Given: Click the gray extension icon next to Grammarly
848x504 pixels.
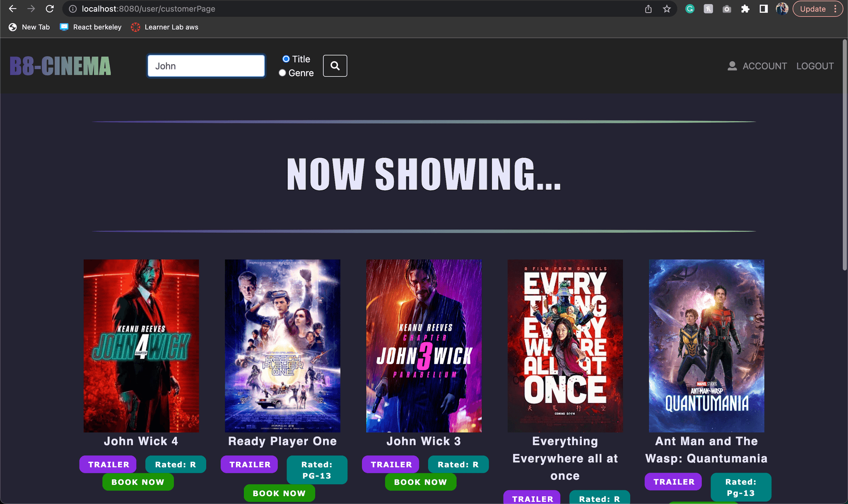Looking at the screenshot, I should (708, 9).
